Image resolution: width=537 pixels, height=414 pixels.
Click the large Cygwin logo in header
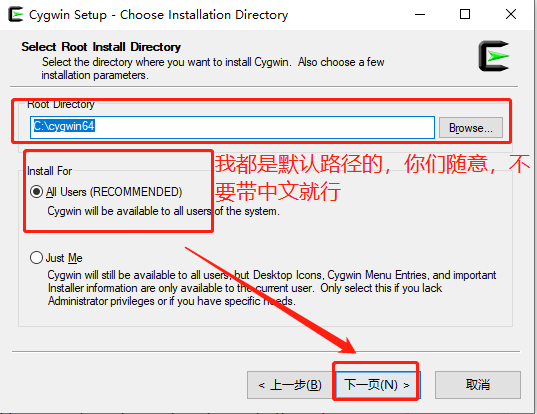click(494, 56)
